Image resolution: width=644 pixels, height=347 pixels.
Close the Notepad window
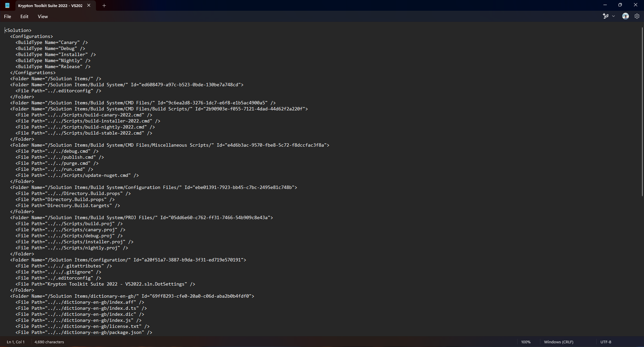635,5
